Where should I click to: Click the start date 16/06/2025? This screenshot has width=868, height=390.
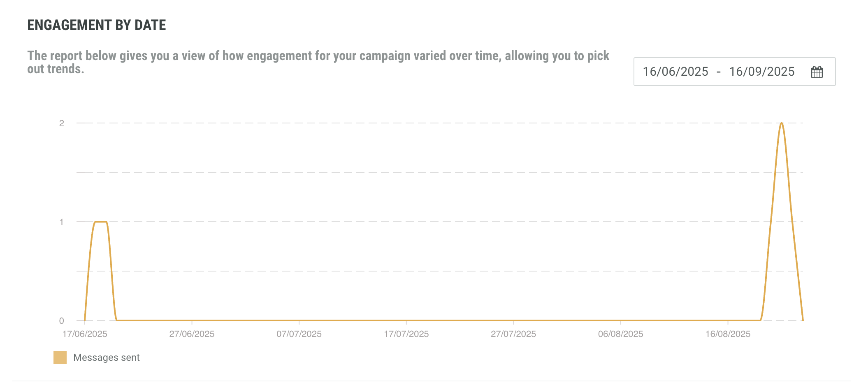click(675, 72)
